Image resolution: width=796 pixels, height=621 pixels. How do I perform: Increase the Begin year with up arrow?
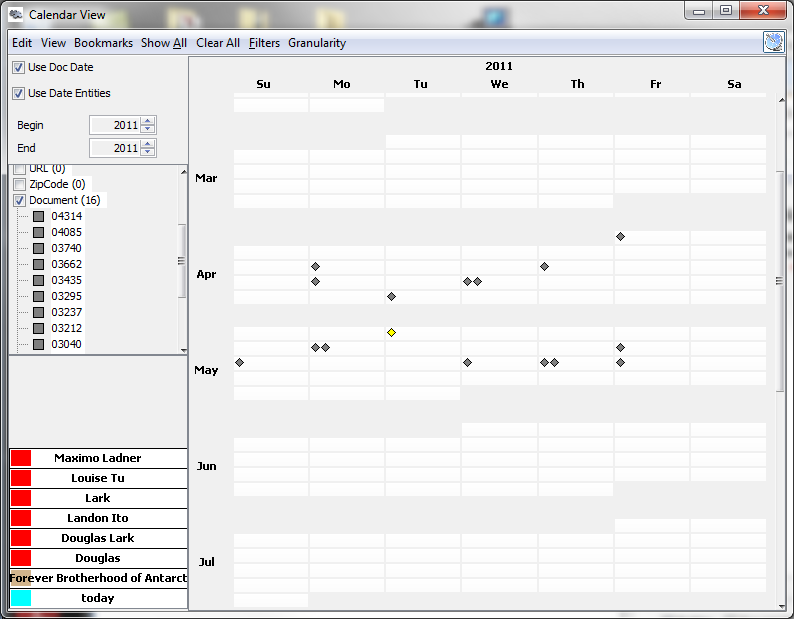(148, 121)
